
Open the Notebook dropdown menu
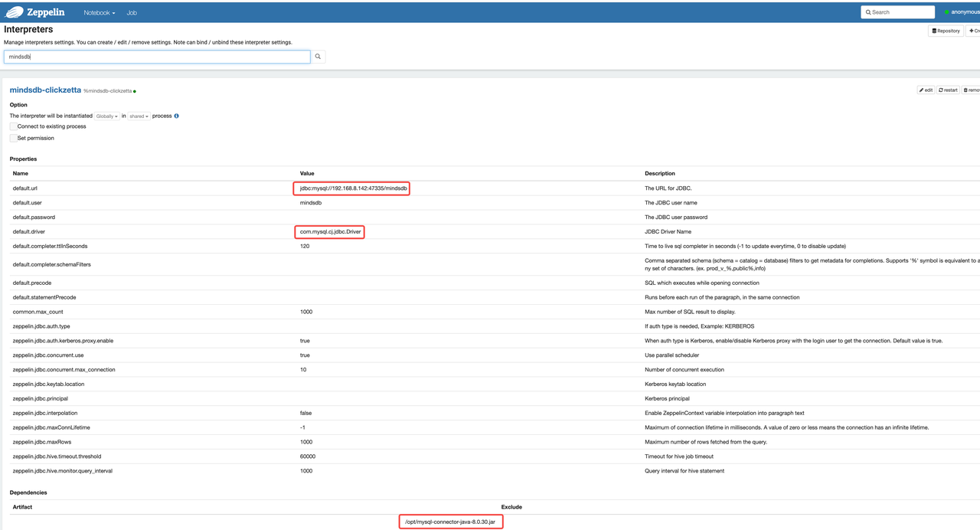click(100, 13)
